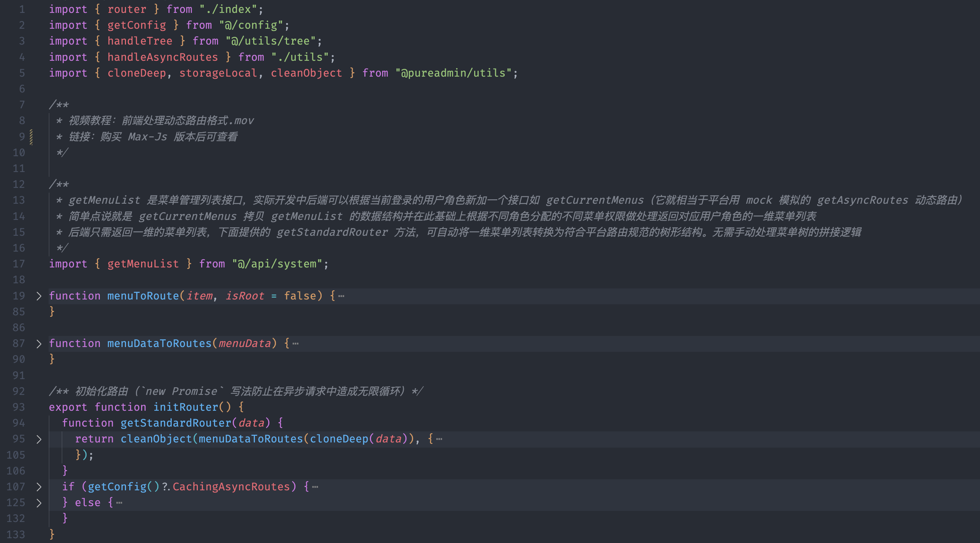Click the folded ellipsis after else brace
Screen dimensions: 980x543
[119, 503]
